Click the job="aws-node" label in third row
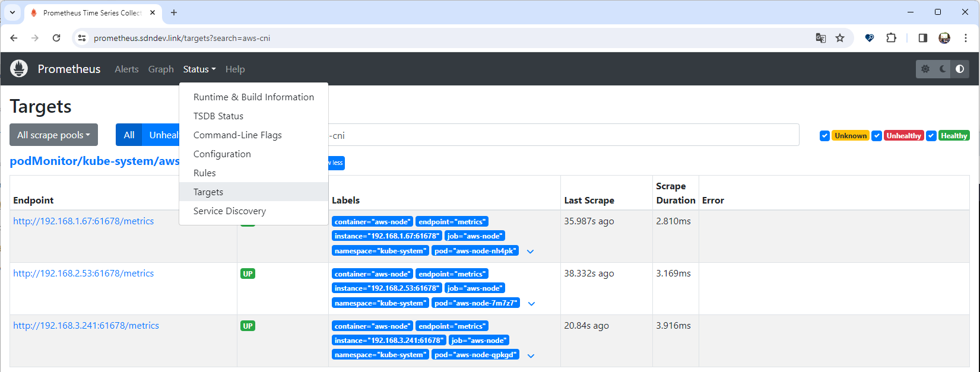This screenshot has height=372, width=980. point(478,340)
